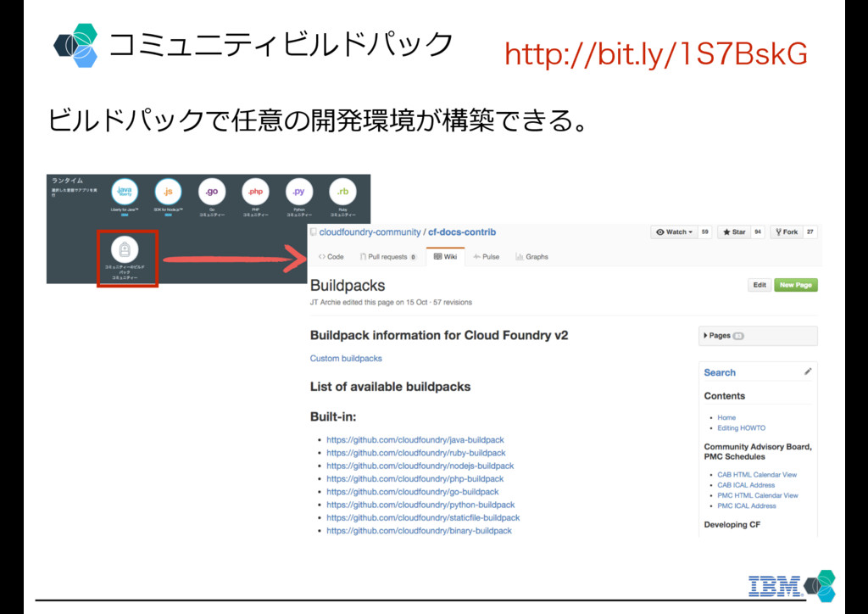Open the cloudfoundry-community owner link

370,232
